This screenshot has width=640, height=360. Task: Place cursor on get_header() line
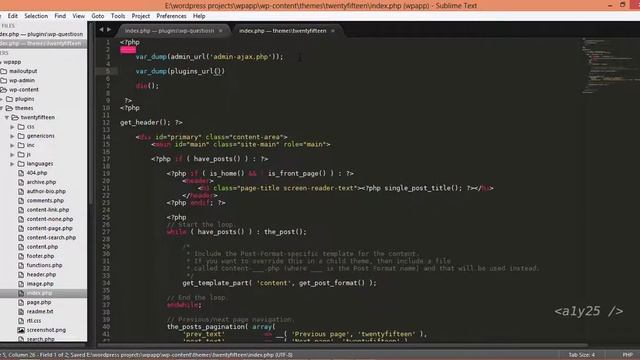tap(151, 122)
